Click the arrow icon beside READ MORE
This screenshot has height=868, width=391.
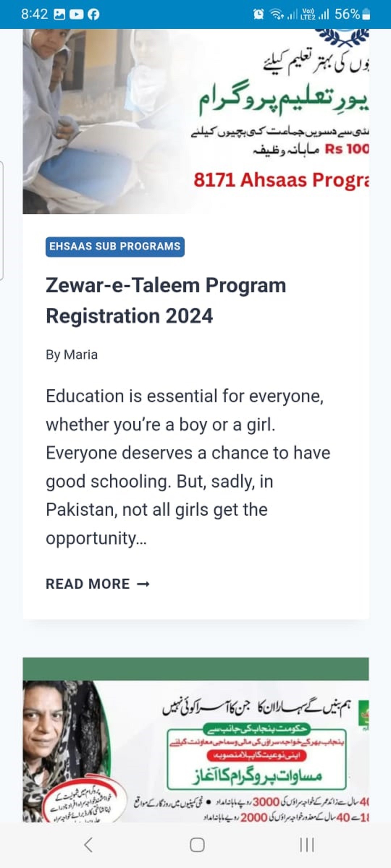[x=143, y=584]
